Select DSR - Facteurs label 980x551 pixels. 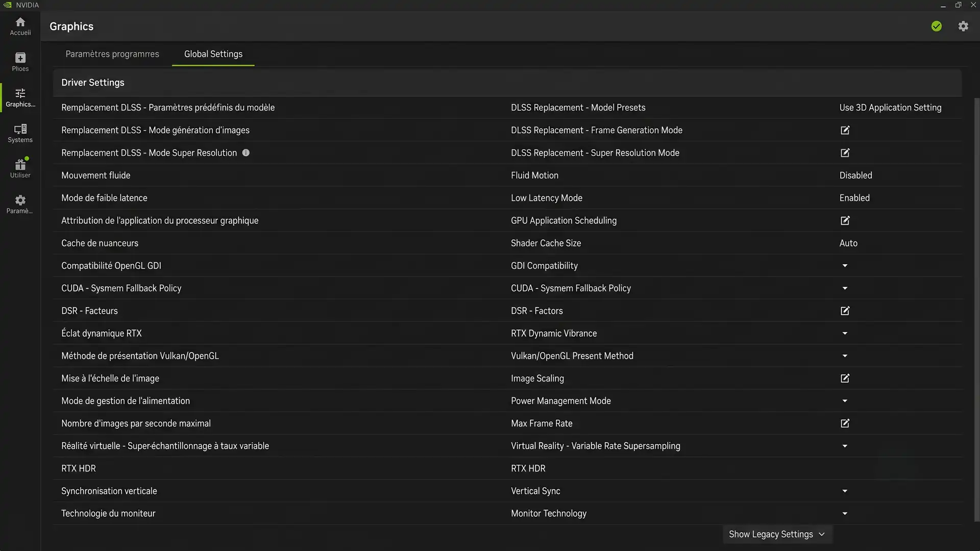89,311
